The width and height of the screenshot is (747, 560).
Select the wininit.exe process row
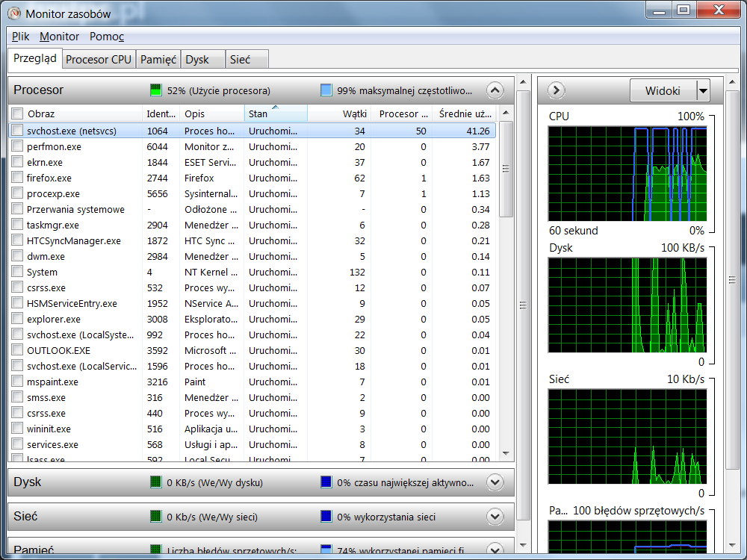(x=252, y=429)
